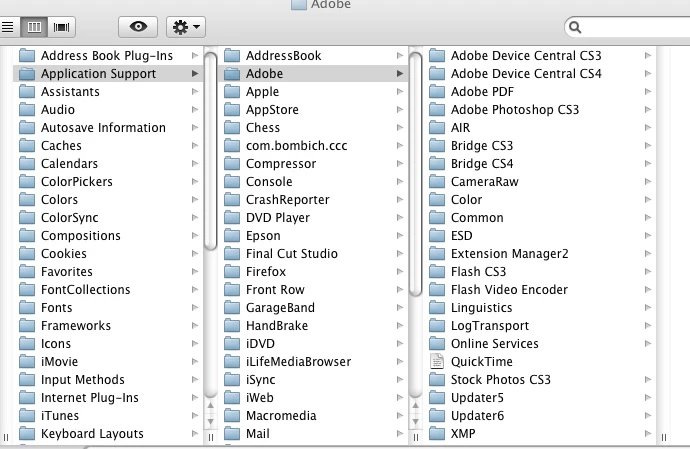Click the Adobe PDF folder icon
Screen dimensions: 690x449
click(437, 92)
